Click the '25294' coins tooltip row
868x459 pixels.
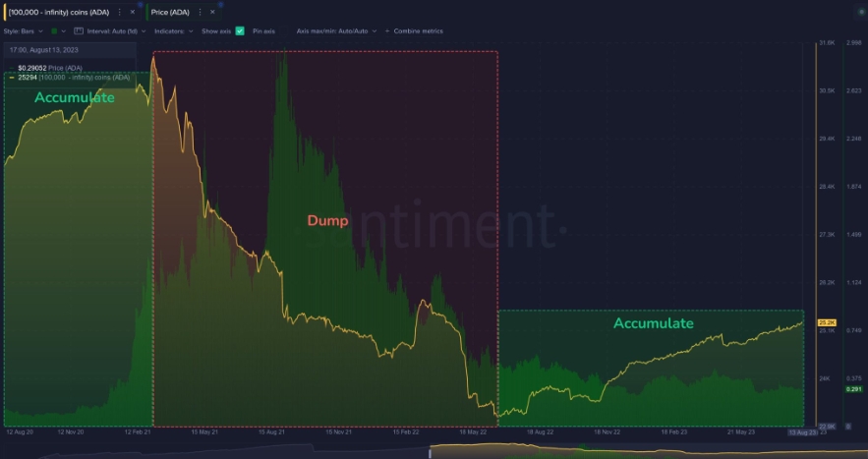(x=71, y=78)
